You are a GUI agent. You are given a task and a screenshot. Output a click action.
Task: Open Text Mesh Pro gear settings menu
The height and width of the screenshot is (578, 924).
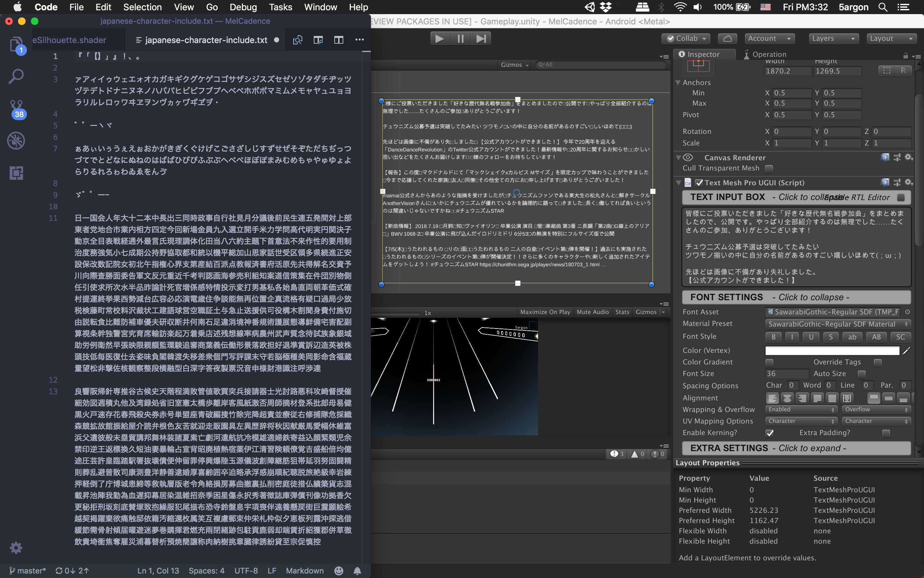[909, 183]
